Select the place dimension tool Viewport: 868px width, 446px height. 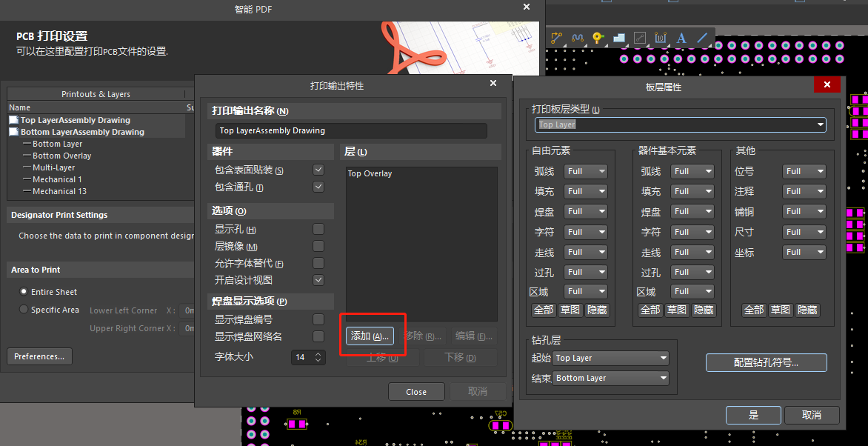(x=661, y=39)
